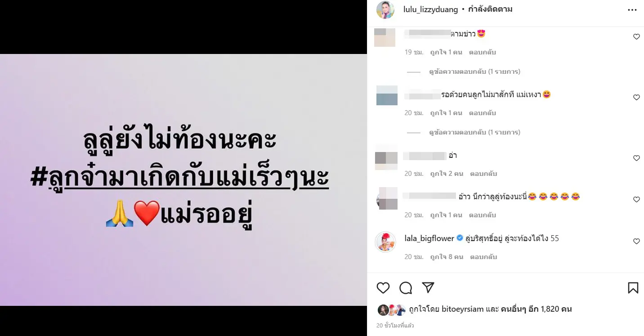Image resolution: width=644 pixels, height=336 pixels.
Task: Like the comment about แม่เหงา
Action: click(636, 98)
